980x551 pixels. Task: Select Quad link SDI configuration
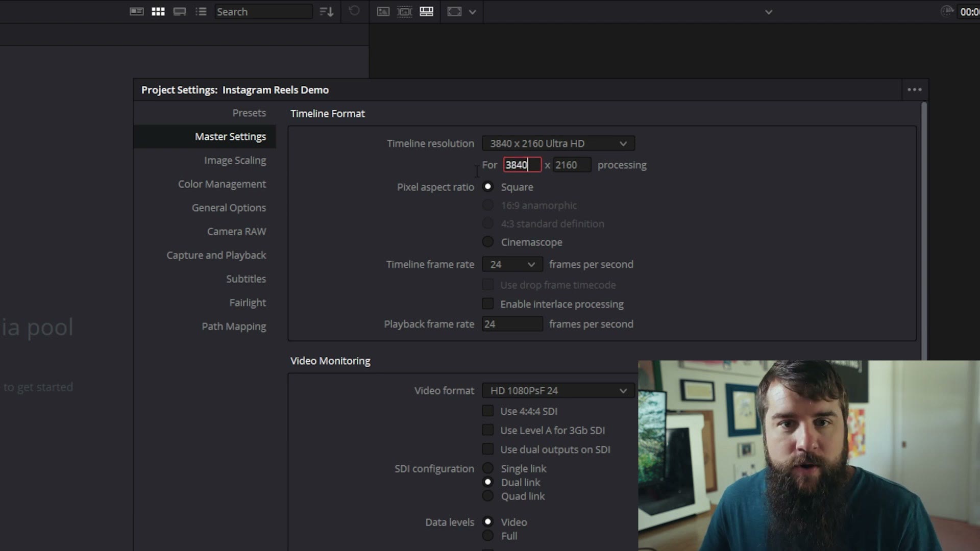[x=488, y=496]
